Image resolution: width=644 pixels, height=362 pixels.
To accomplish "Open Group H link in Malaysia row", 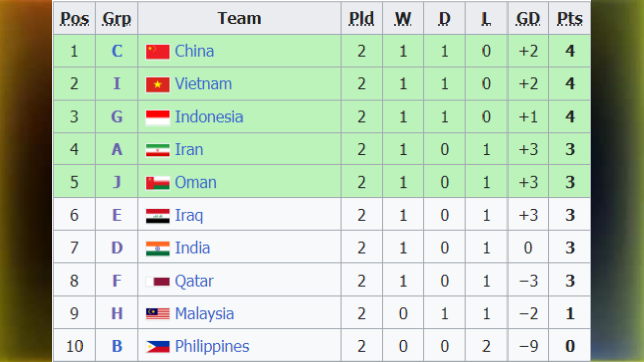I will point(117,314).
